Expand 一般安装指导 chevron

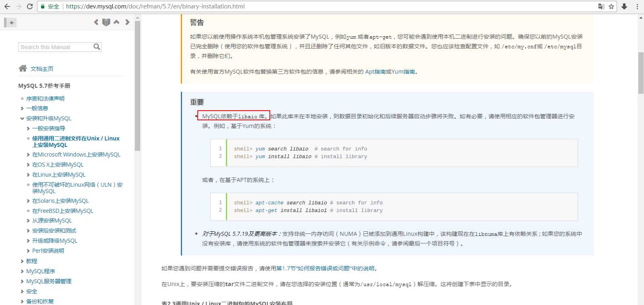(28, 128)
